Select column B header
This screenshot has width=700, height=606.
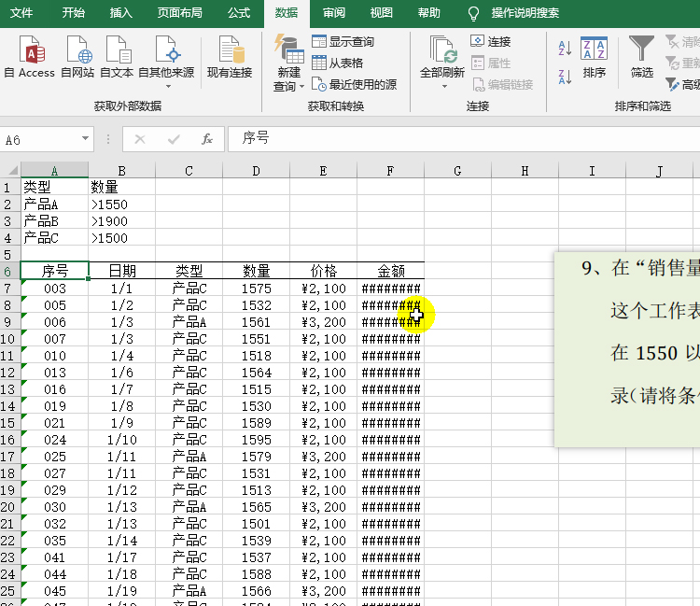[121, 171]
